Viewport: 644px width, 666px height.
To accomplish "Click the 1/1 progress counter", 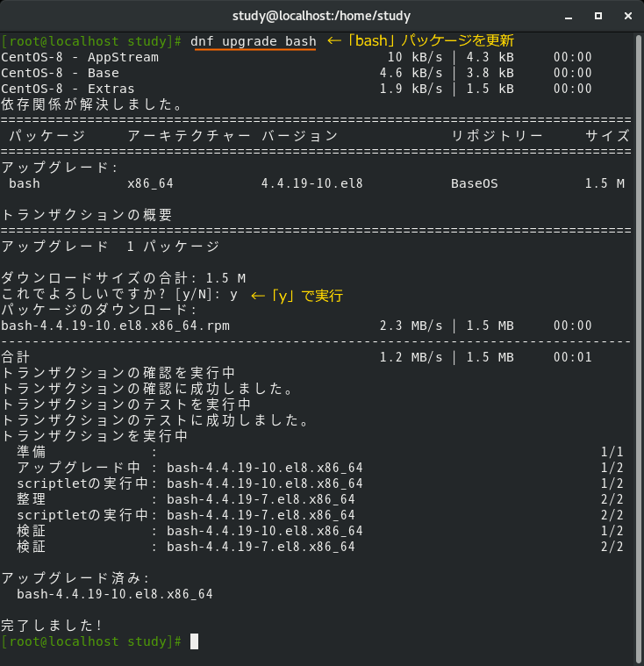I will (612, 452).
